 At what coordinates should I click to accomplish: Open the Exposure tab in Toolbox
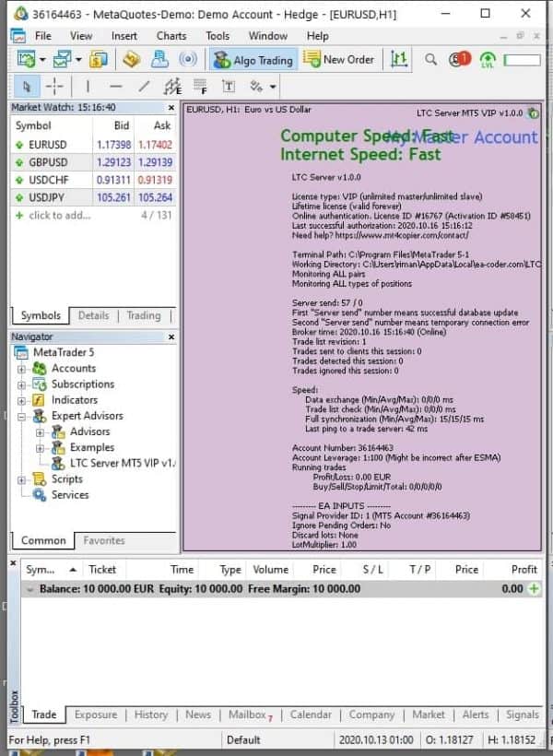[96, 715]
